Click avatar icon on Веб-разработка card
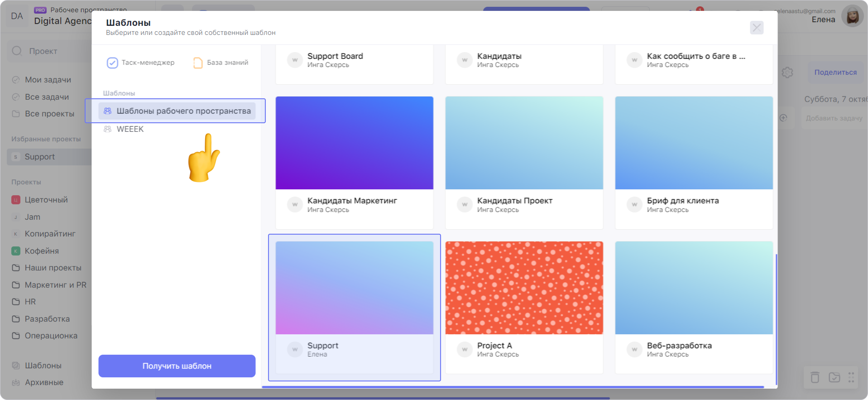This screenshot has width=868, height=400. click(635, 349)
